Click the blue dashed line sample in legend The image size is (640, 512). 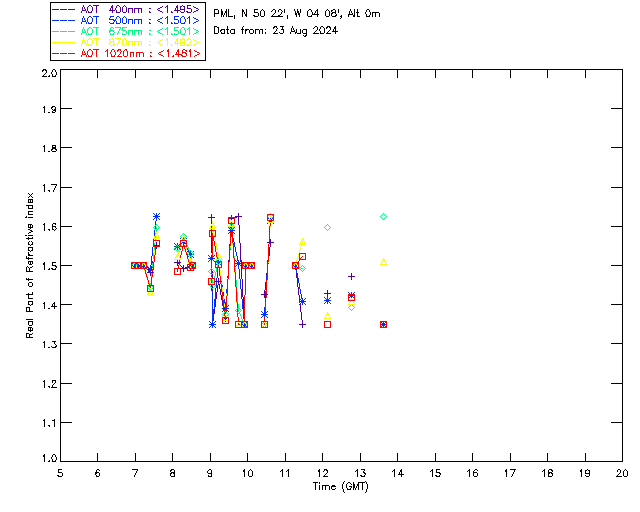click(x=64, y=21)
